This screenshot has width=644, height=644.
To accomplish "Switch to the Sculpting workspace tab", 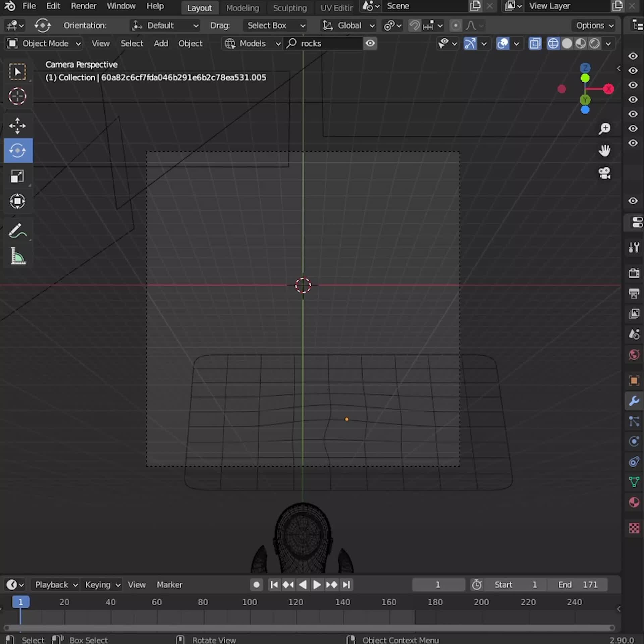I will pos(289,7).
